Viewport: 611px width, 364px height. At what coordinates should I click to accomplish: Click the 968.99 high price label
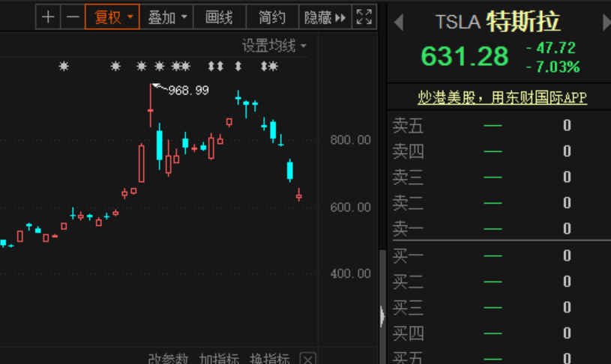click(188, 91)
